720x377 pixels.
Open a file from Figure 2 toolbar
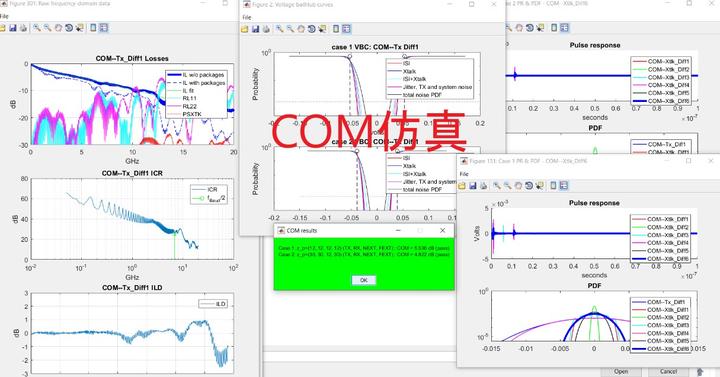pos(245,29)
